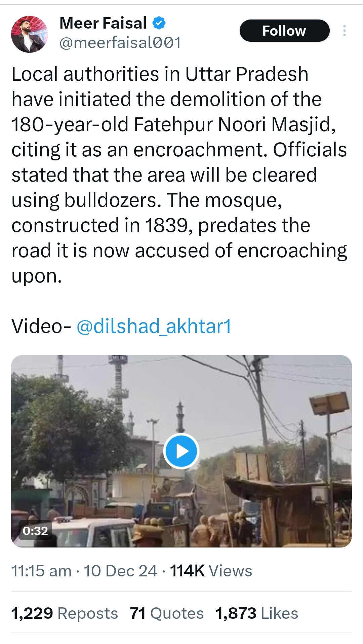Play the video with the blue play button
363x644 pixels.
(181, 451)
